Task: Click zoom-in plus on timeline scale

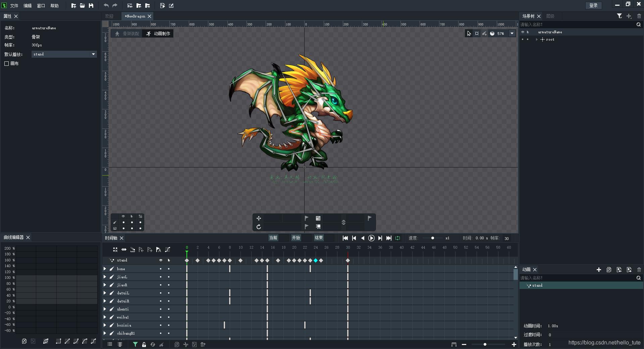Action: pyautogui.click(x=514, y=344)
